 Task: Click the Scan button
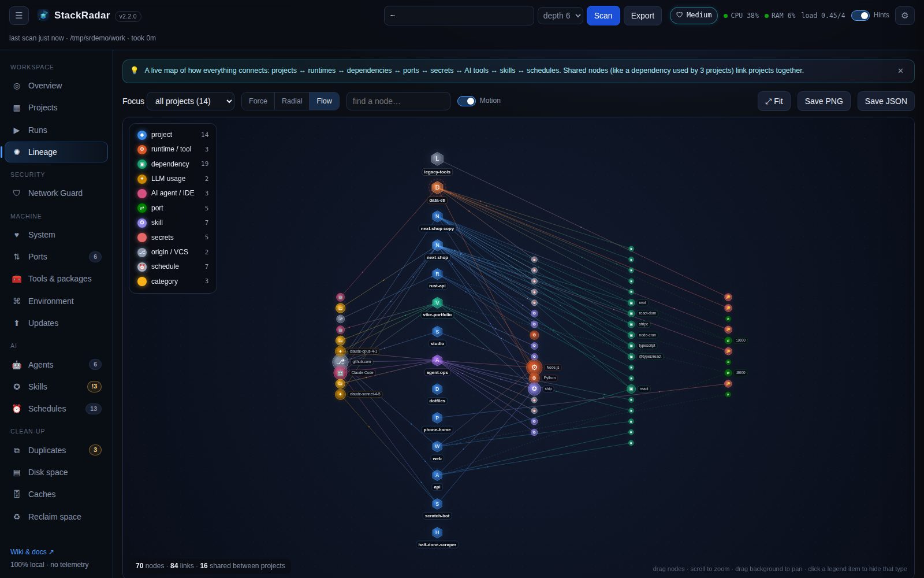tap(603, 16)
